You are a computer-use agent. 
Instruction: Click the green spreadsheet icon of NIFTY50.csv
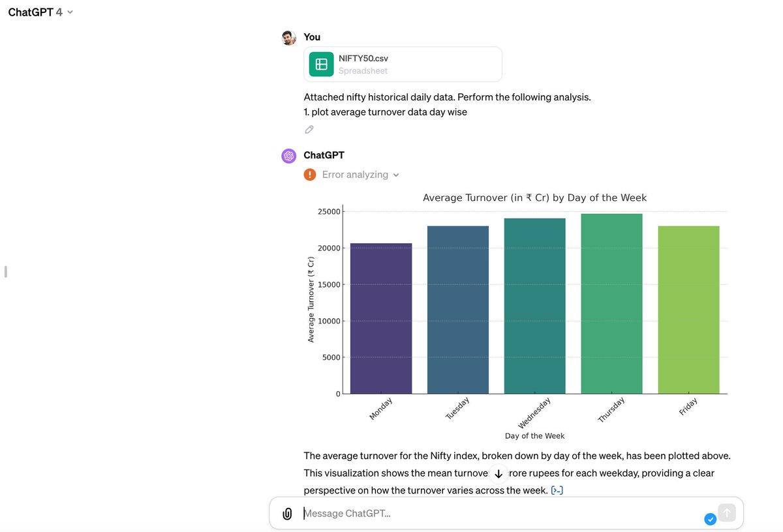[x=321, y=64]
